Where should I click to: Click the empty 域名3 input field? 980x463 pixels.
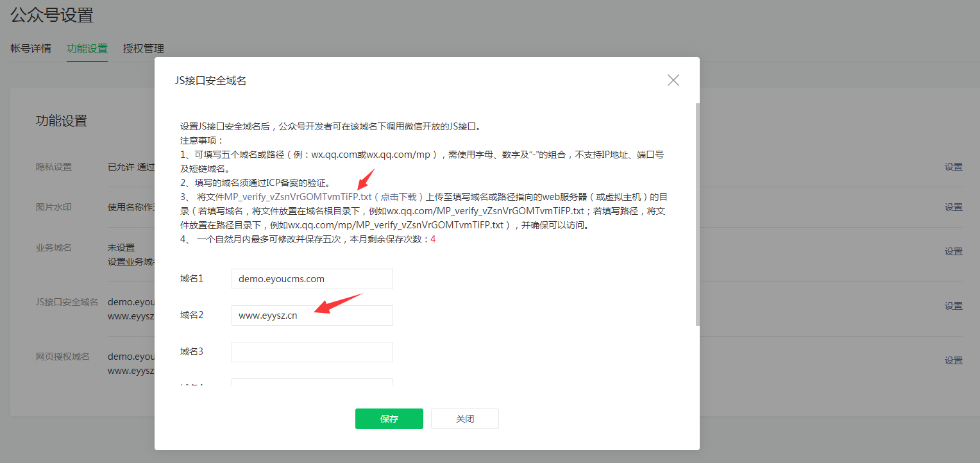(312, 351)
